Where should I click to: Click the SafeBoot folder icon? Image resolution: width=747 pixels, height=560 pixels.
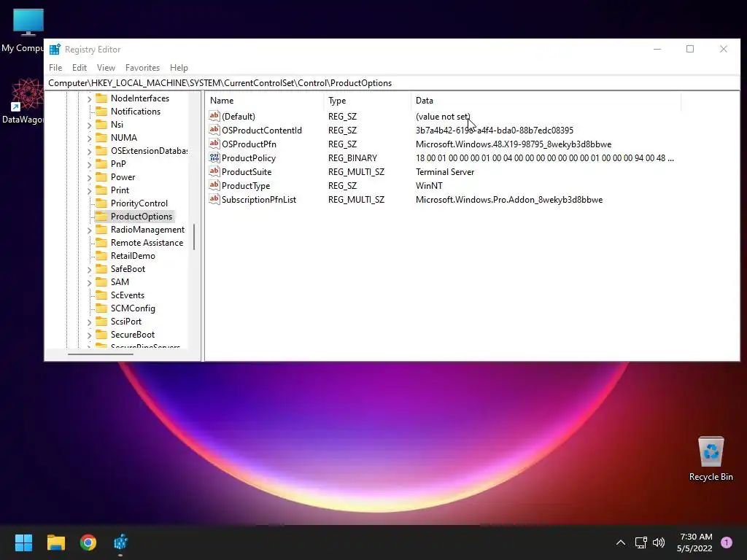[x=101, y=268]
